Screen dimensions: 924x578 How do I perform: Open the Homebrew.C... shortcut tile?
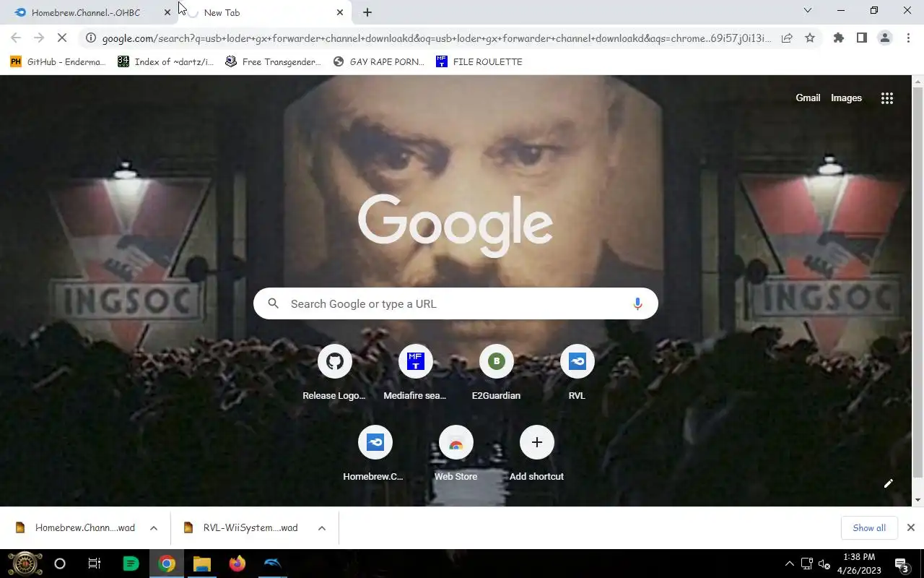pyautogui.click(x=375, y=454)
